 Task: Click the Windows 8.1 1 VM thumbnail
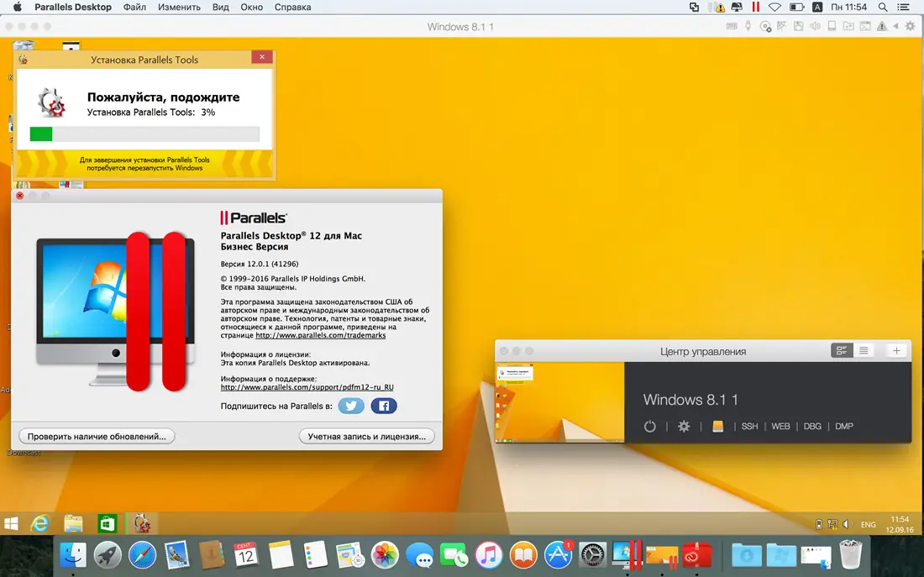[x=559, y=402]
